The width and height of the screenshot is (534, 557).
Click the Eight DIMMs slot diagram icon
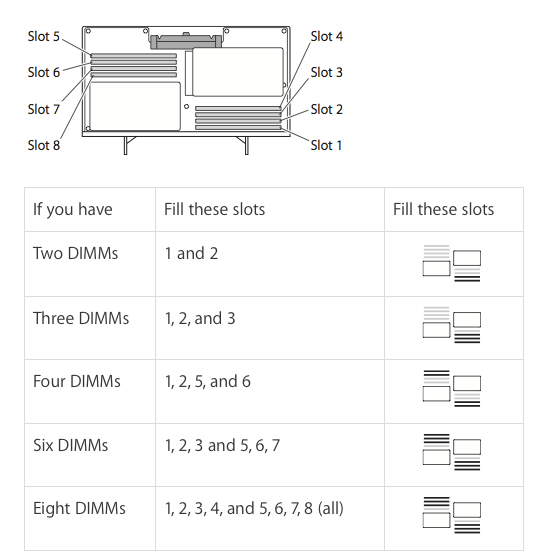(x=452, y=515)
